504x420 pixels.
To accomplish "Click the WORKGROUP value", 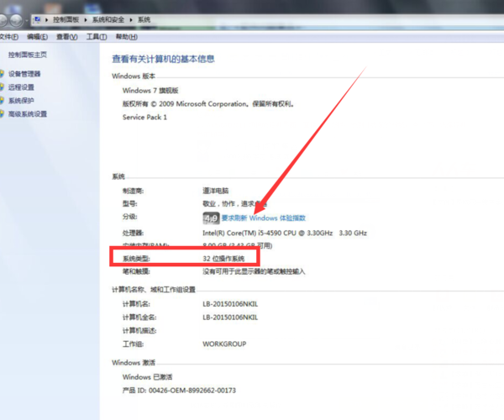I will [x=224, y=344].
